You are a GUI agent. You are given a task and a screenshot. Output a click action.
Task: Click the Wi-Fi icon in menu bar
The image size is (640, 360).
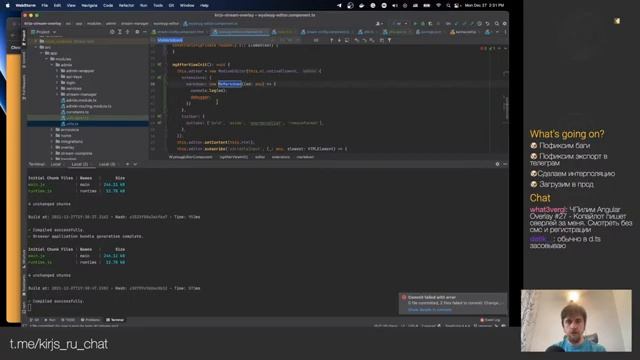[x=438, y=6]
